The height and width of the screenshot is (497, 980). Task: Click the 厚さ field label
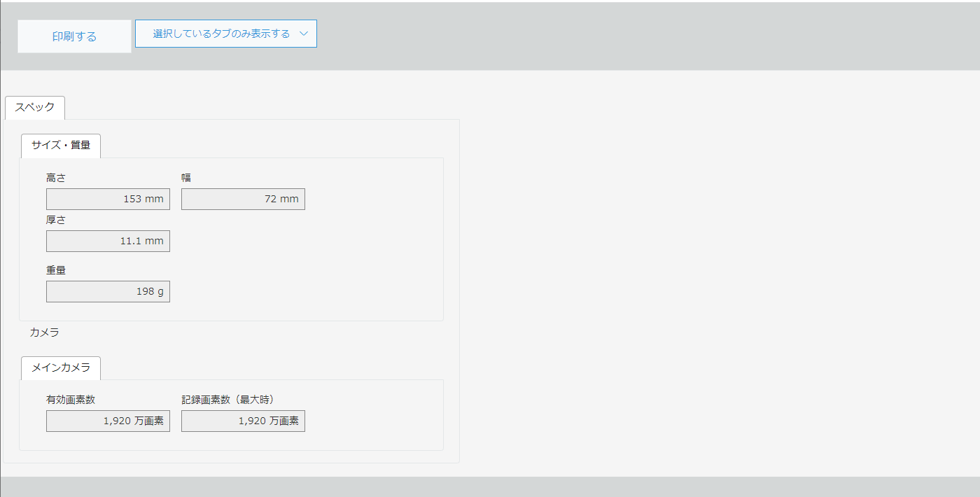tap(56, 220)
